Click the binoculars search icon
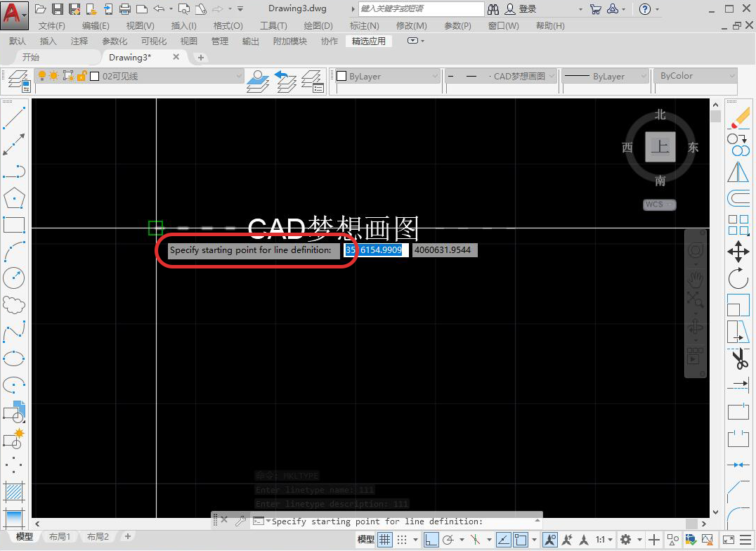The height and width of the screenshot is (551, 756). tap(493, 8)
